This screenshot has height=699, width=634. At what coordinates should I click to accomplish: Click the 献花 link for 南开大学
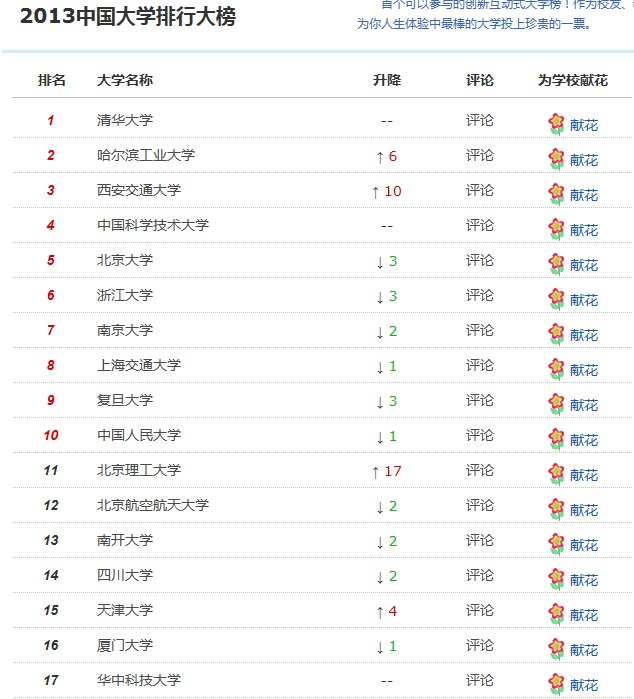[584, 545]
